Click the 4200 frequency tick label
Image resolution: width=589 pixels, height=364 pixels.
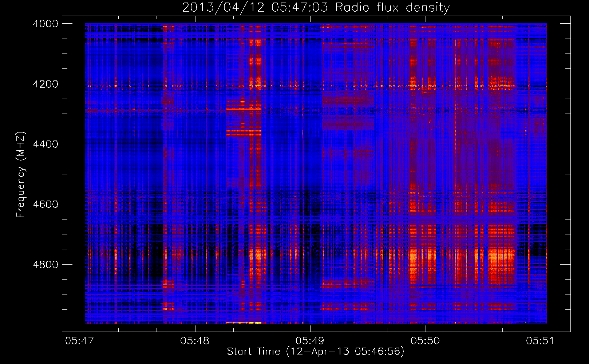point(46,84)
